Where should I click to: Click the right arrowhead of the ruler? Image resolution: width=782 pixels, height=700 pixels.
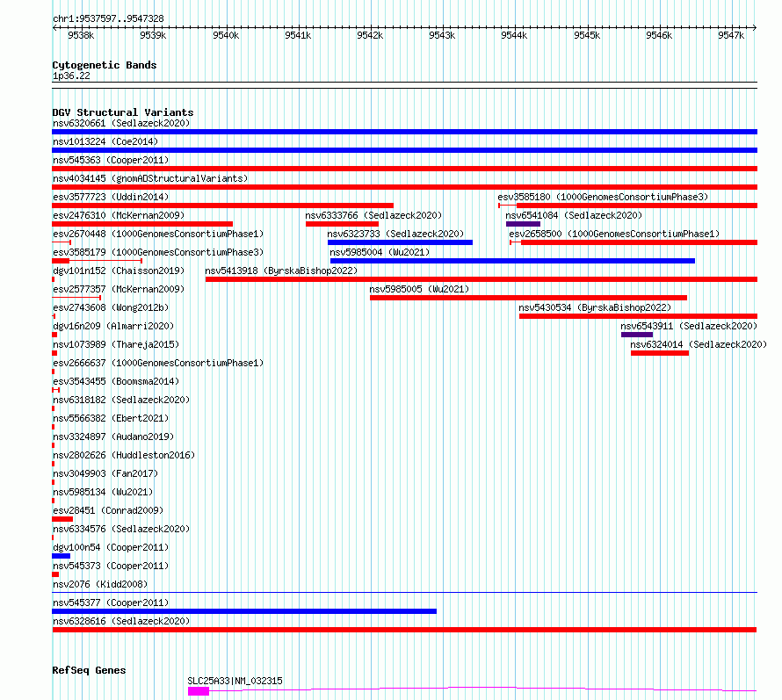[x=755, y=28]
